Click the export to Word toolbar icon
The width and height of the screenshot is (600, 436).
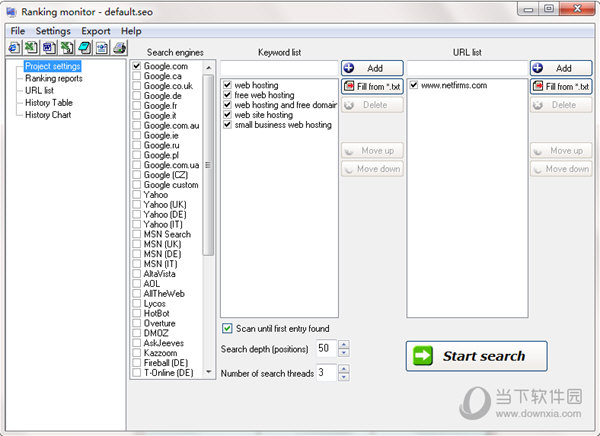tap(49, 48)
